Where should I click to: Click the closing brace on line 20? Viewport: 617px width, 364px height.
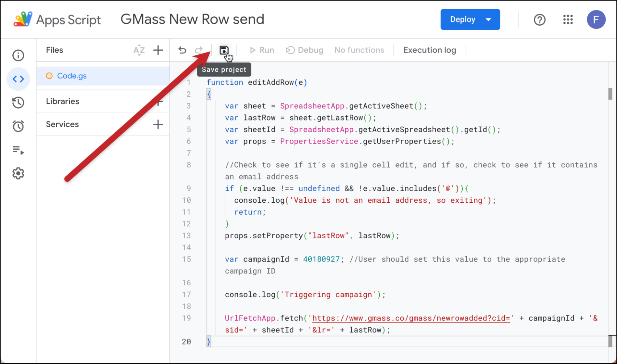(209, 341)
